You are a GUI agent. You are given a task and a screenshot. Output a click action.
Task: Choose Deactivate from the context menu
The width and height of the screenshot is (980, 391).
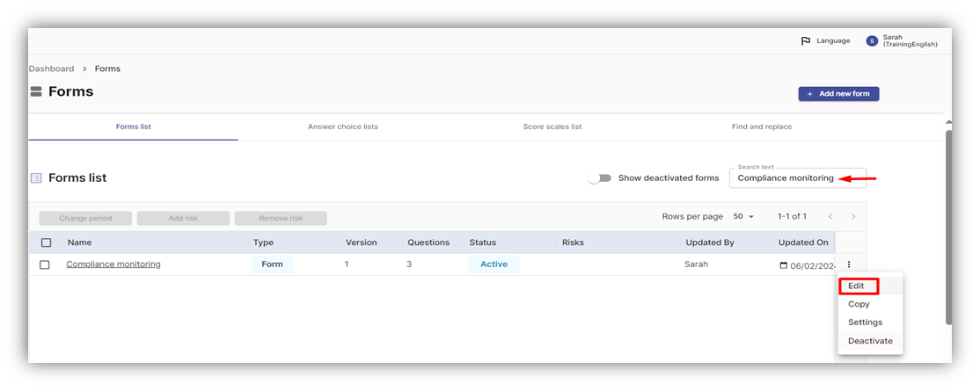pos(870,341)
